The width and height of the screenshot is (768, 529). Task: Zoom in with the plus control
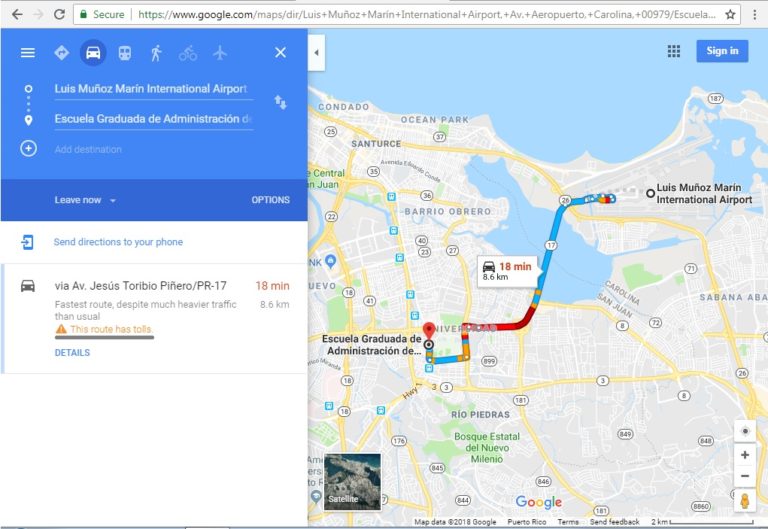[745, 455]
